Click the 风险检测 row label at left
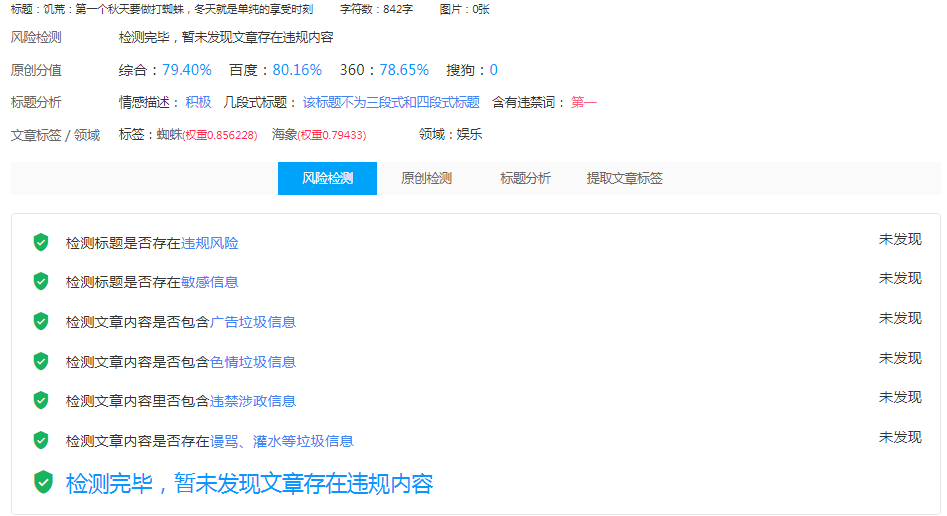Image resolution: width=947 pixels, height=516 pixels. [x=36, y=37]
